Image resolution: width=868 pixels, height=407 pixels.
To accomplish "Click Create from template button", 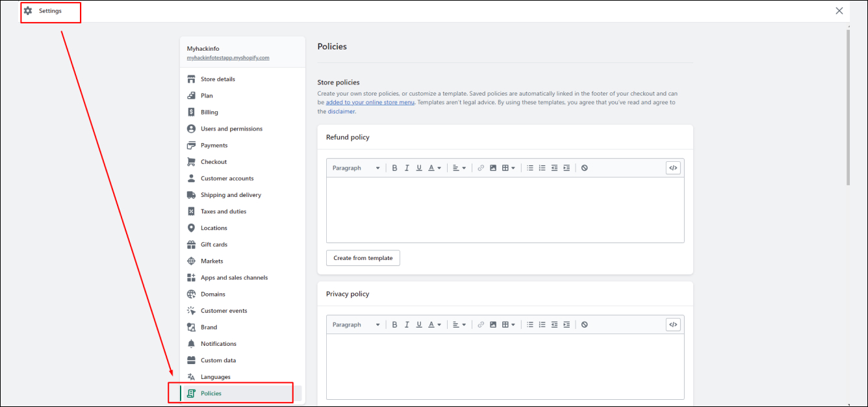I will pos(363,258).
